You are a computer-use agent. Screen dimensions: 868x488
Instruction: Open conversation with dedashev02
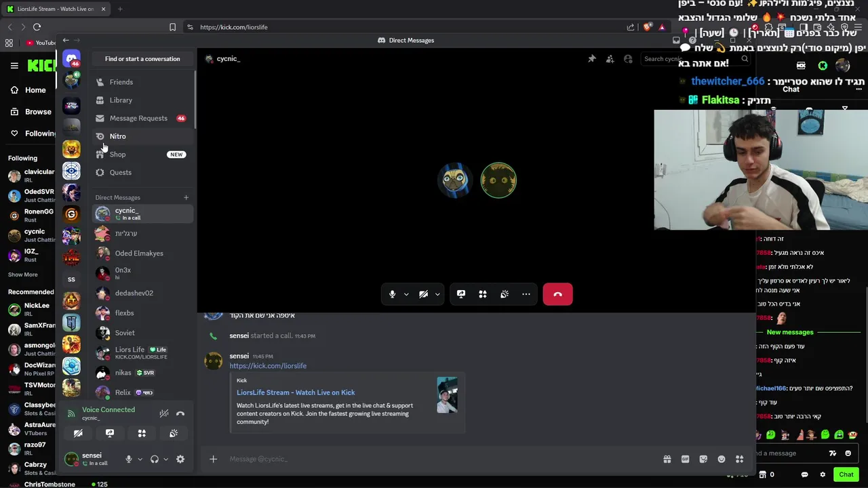click(142, 293)
